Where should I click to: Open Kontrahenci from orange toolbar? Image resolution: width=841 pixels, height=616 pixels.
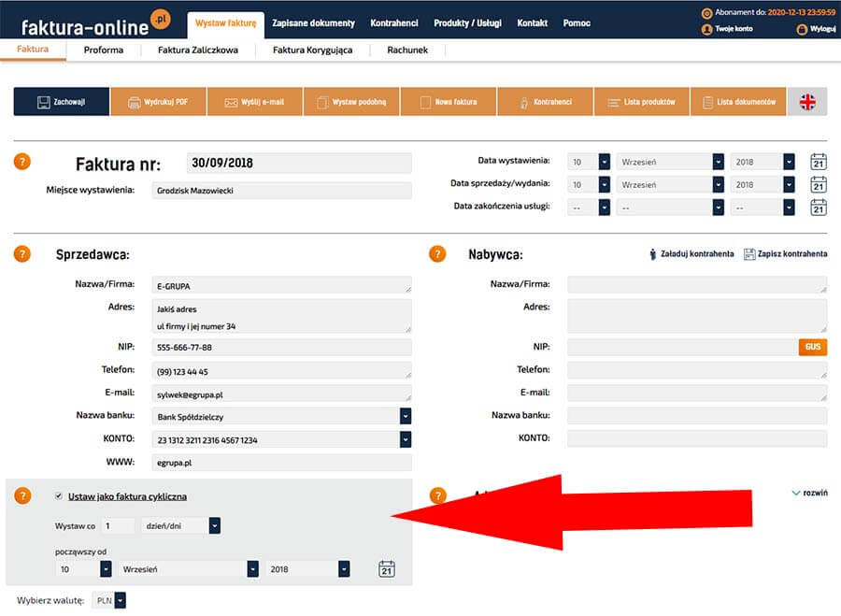(545, 101)
